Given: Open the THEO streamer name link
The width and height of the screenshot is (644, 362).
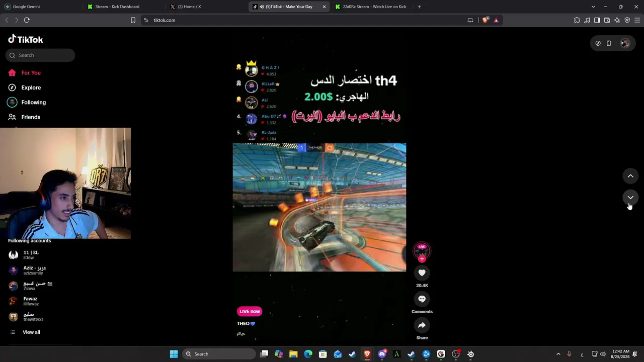Looking at the screenshot, I should click(x=246, y=323).
